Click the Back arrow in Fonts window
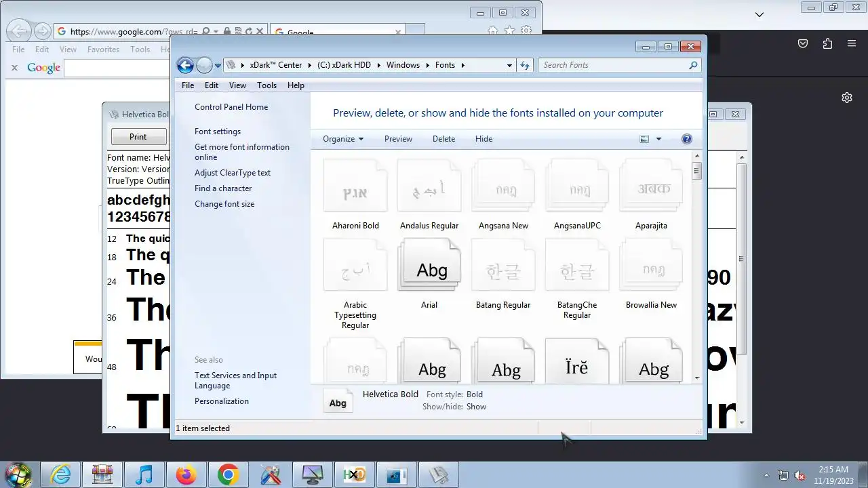868x488 pixels. (x=185, y=65)
